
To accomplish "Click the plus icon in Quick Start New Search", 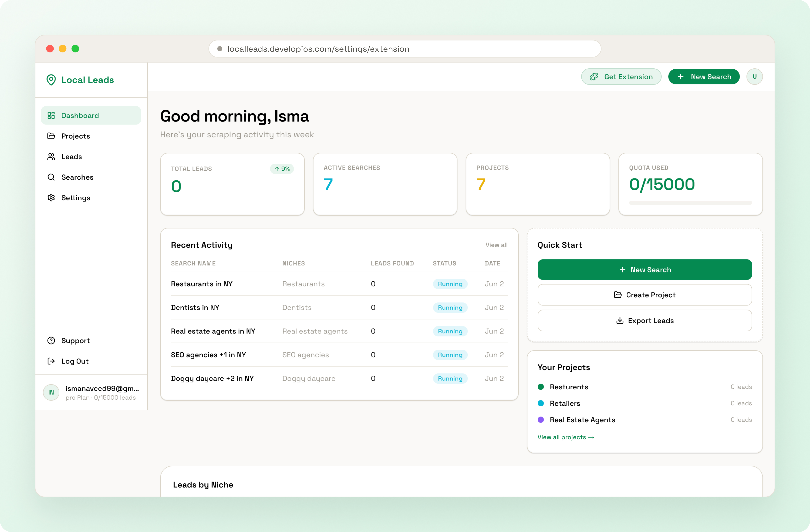I will point(623,270).
